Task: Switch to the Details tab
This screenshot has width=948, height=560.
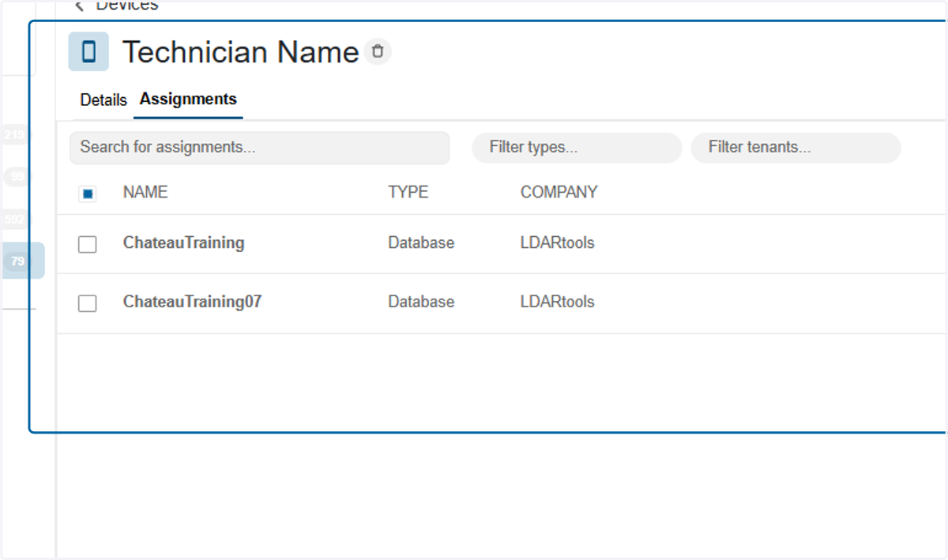Action: [x=103, y=100]
